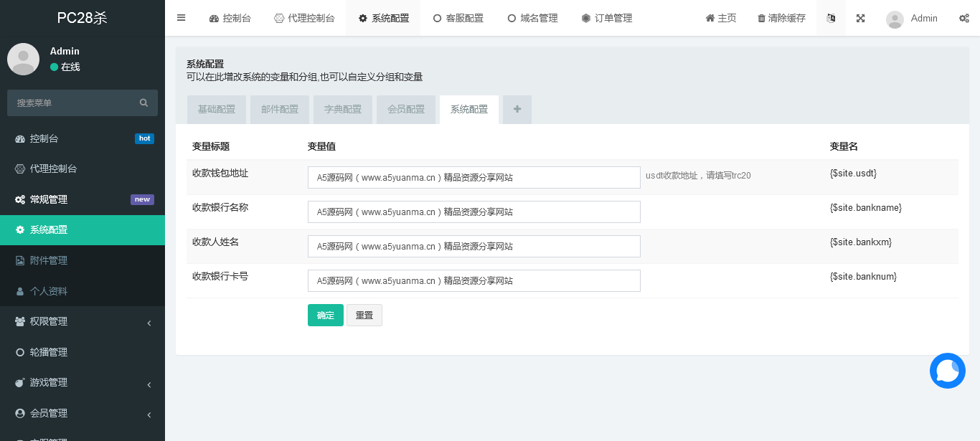Click the dashboard icon in 控制台 top tab
The image size is (980, 441).
click(214, 19)
